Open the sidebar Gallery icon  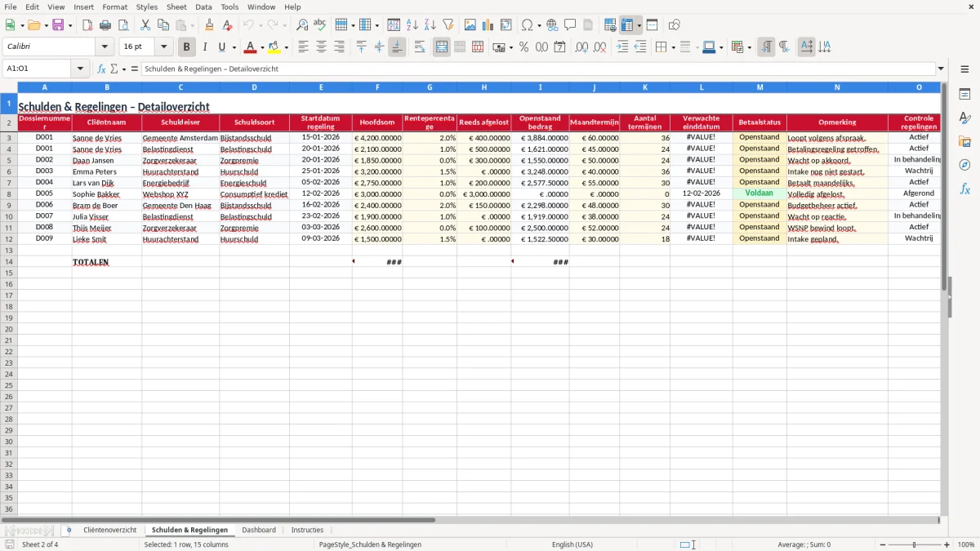click(x=964, y=141)
